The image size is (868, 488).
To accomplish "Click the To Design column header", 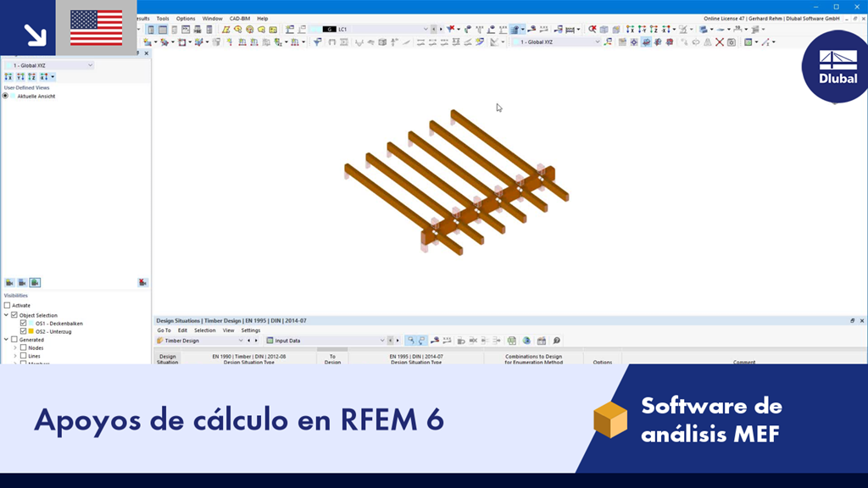I will click(332, 359).
